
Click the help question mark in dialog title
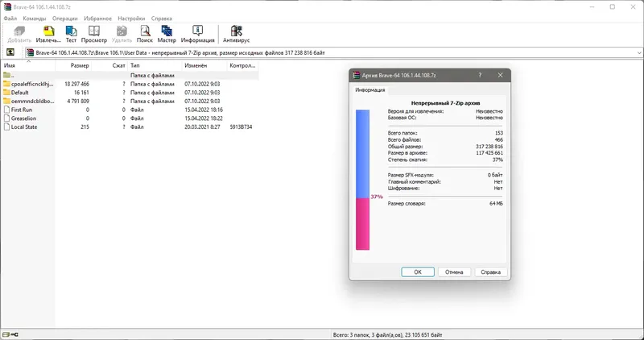point(480,75)
